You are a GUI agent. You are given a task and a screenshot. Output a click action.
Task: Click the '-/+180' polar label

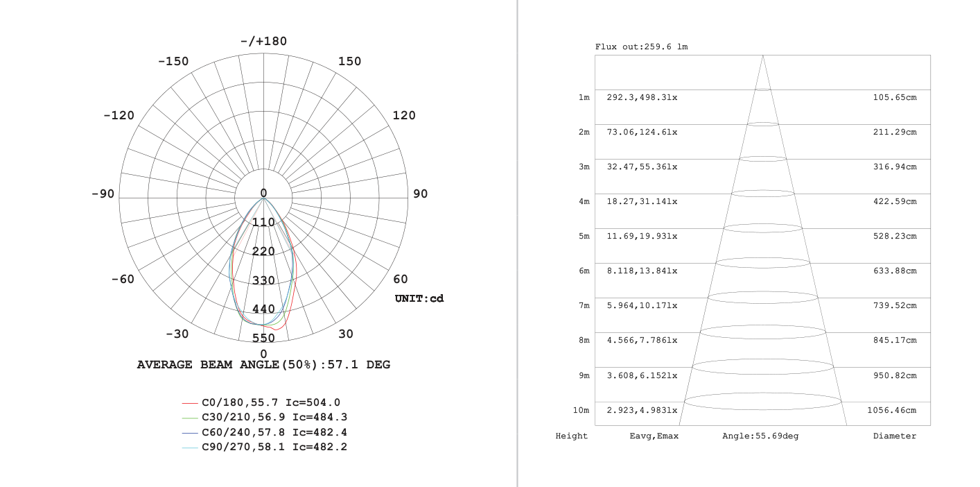coord(263,41)
